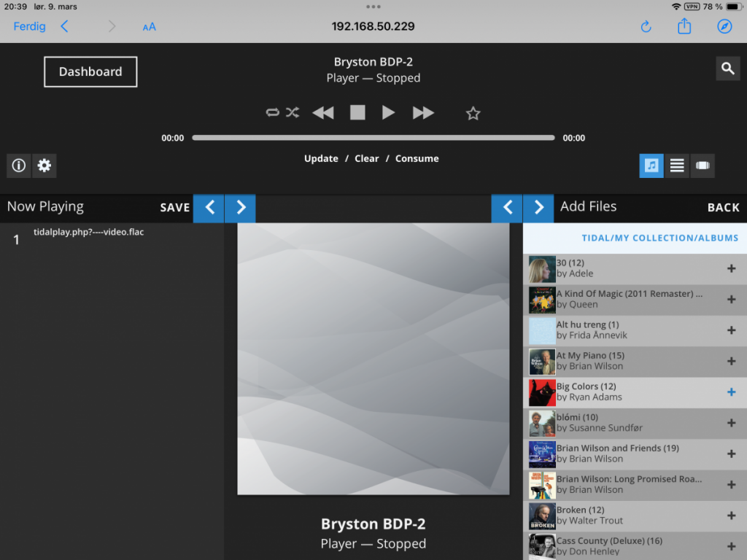
Task: Switch to the list view icon
Action: tap(677, 166)
